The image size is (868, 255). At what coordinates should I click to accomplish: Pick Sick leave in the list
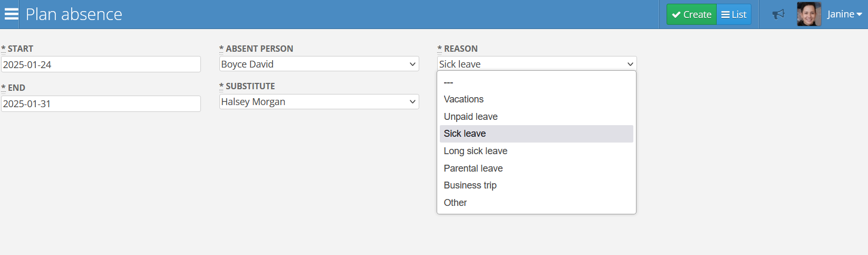(x=536, y=134)
